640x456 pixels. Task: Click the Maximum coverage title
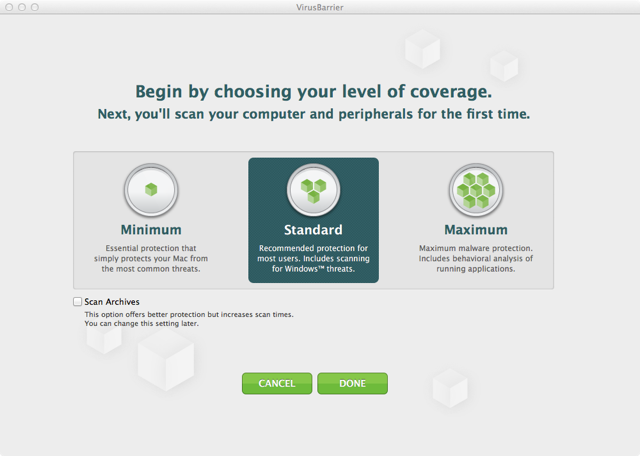coord(476,230)
